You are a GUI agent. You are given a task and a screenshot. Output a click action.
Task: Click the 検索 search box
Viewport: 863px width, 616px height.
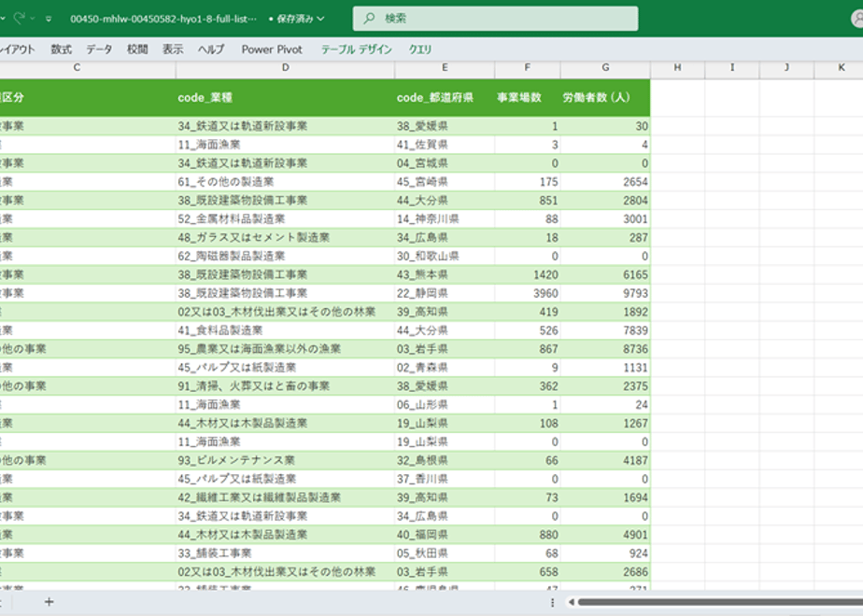(495, 19)
